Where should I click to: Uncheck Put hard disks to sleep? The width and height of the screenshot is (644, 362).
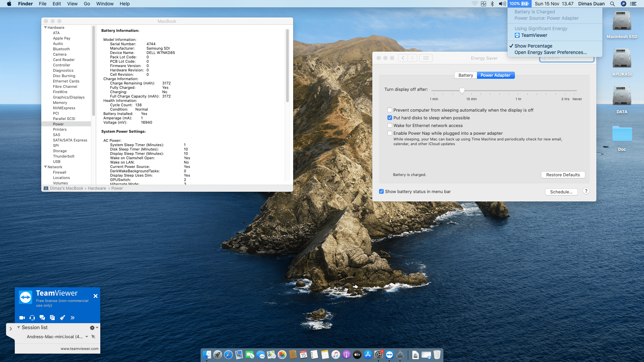[x=390, y=118]
